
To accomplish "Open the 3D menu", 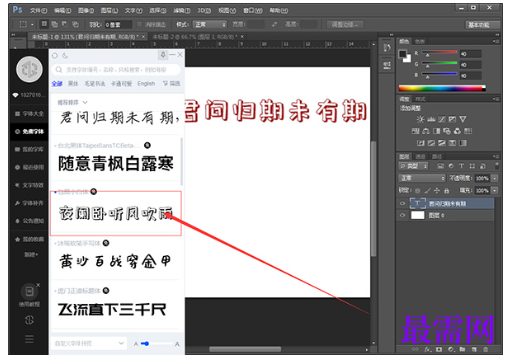I will [204, 11].
